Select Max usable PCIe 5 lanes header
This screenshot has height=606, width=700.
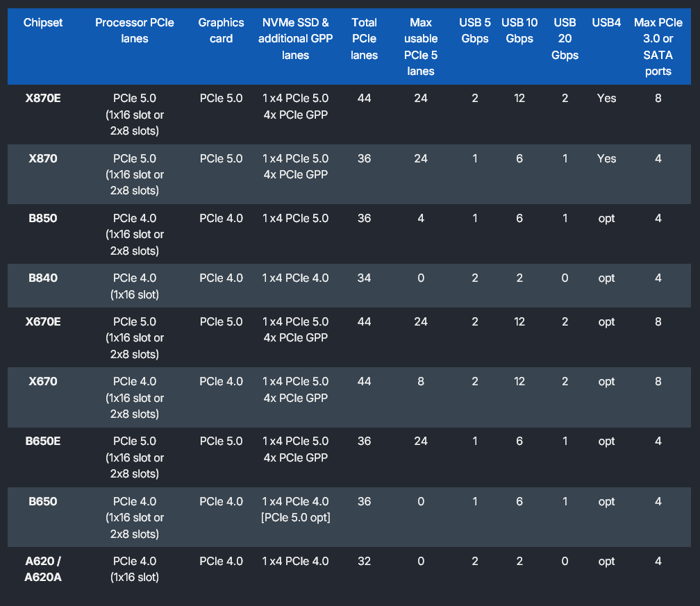click(421, 47)
